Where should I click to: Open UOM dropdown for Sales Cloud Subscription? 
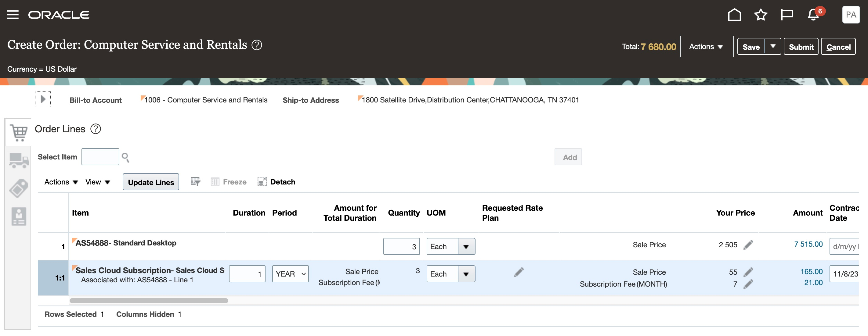[x=466, y=274]
